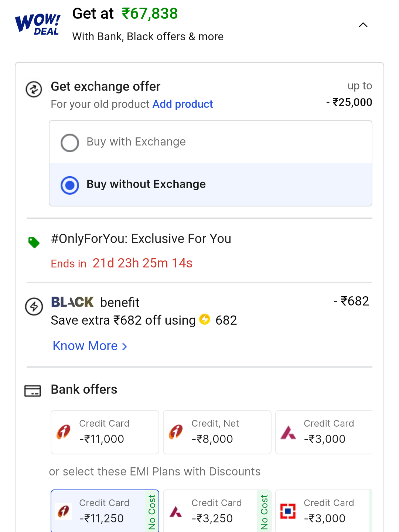Click the exchange offer arrows icon
Viewport: 399px width, 532px height.
coord(34,89)
